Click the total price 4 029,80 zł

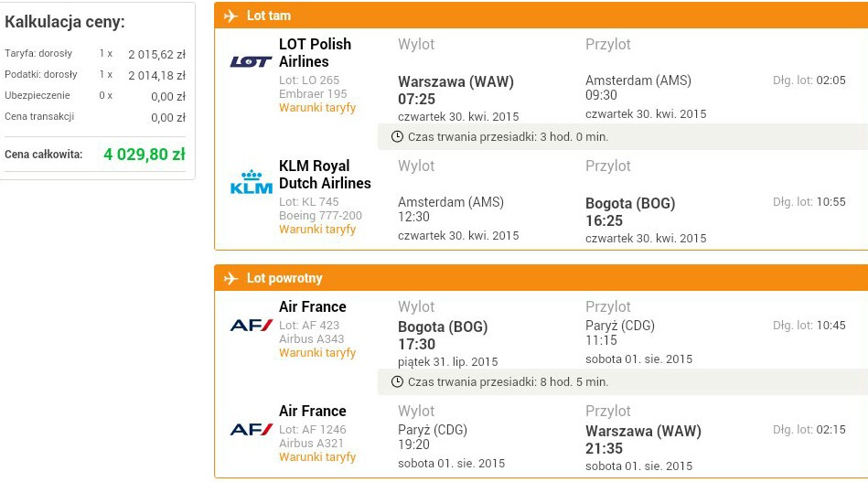145,155
